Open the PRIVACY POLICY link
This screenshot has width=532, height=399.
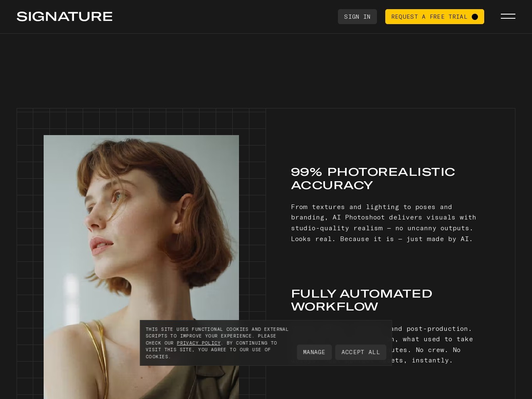(198, 343)
